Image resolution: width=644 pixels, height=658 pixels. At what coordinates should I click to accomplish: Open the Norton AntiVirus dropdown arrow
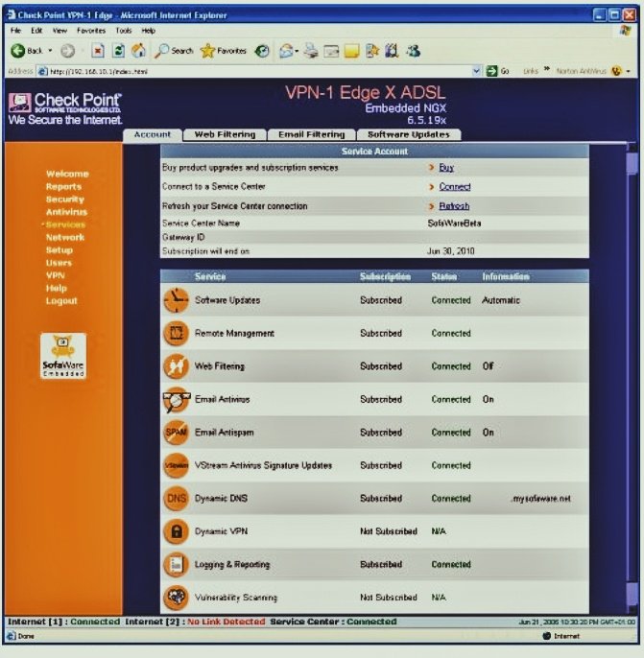pyautogui.click(x=628, y=71)
